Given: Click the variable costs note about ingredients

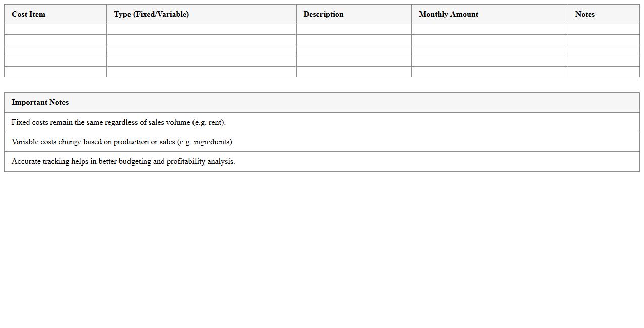Looking at the screenshot, I should (122, 142).
